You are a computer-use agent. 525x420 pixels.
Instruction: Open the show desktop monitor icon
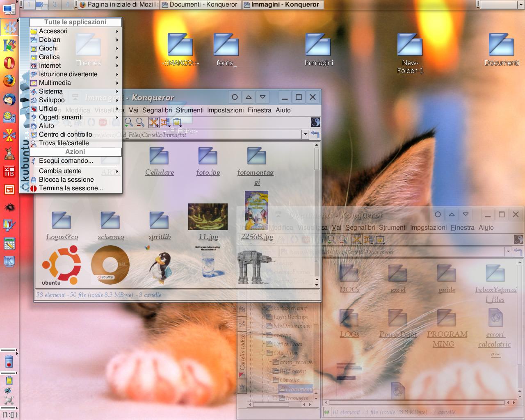click(x=9, y=9)
